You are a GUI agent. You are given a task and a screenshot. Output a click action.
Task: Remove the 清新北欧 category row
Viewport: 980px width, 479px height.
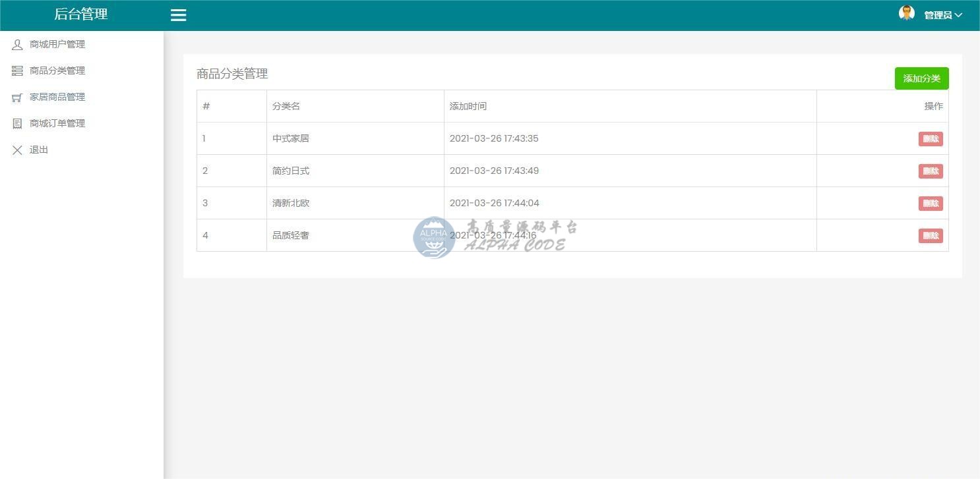tap(930, 204)
